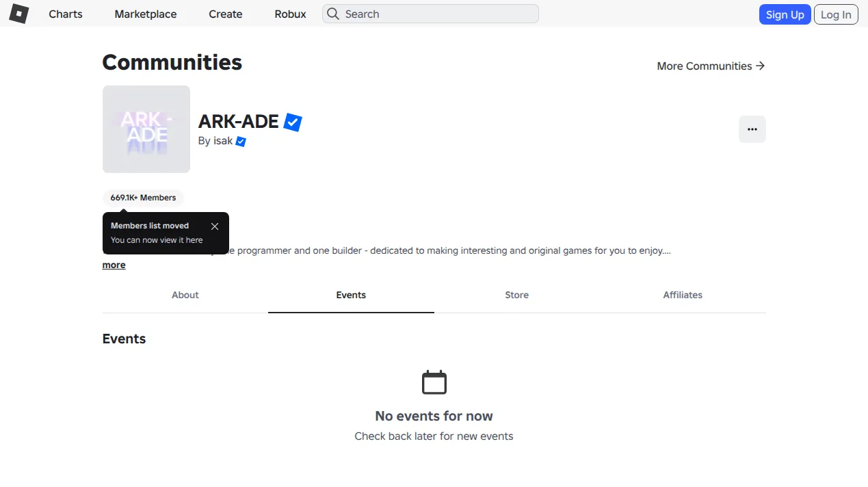Click the calendar icon above No events
868x487 pixels.
point(434,382)
